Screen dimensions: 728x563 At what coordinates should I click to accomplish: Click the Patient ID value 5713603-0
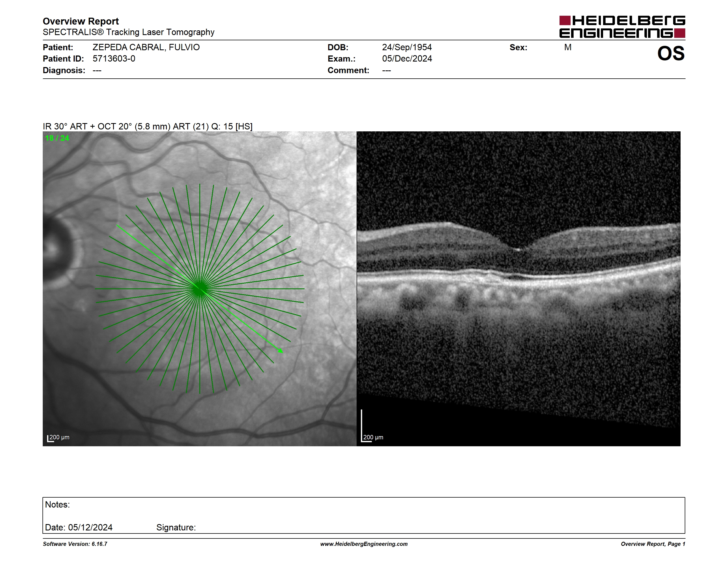click(x=114, y=59)
